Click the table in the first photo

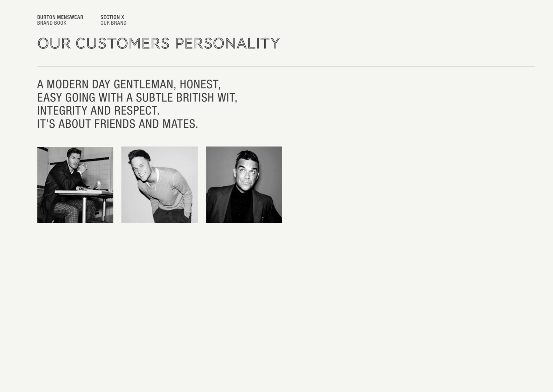pos(84,193)
